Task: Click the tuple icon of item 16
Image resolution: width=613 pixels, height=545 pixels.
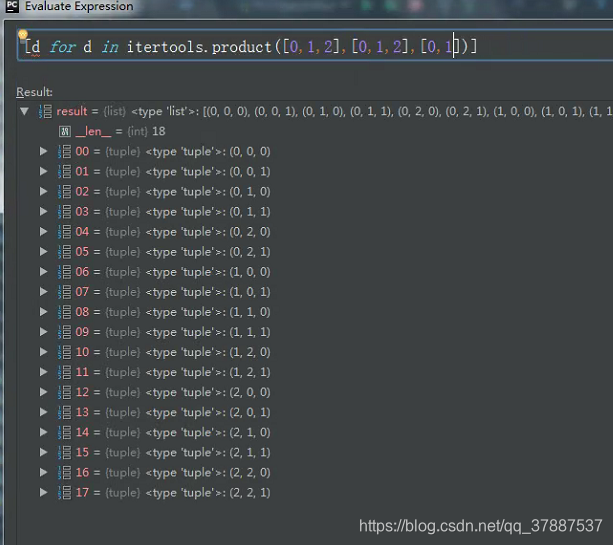Action: point(65,472)
